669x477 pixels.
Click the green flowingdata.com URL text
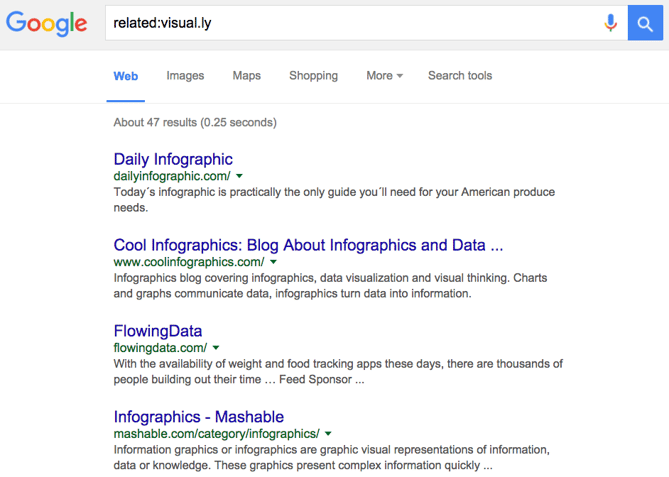pyautogui.click(x=160, y=348)
